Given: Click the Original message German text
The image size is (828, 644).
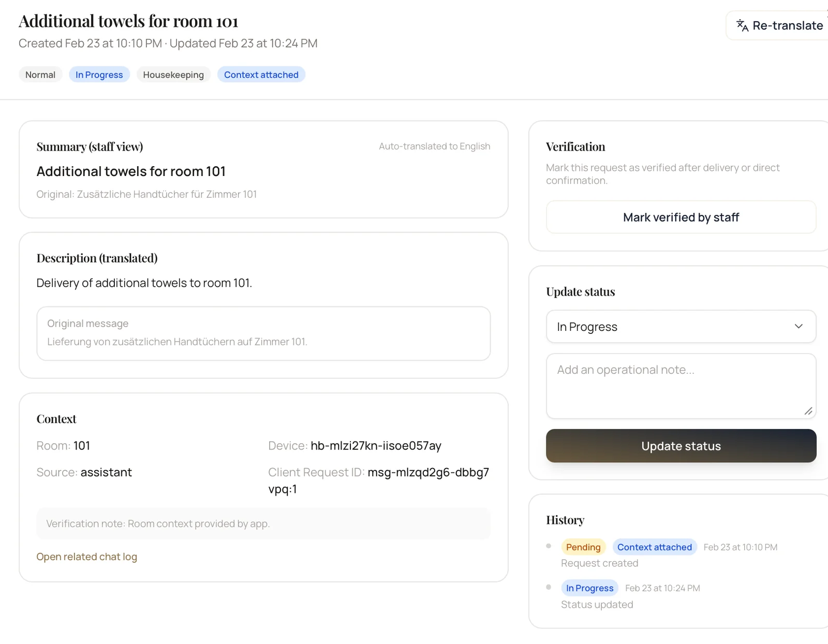Looking at the screenshot, I should click(178, 342).
